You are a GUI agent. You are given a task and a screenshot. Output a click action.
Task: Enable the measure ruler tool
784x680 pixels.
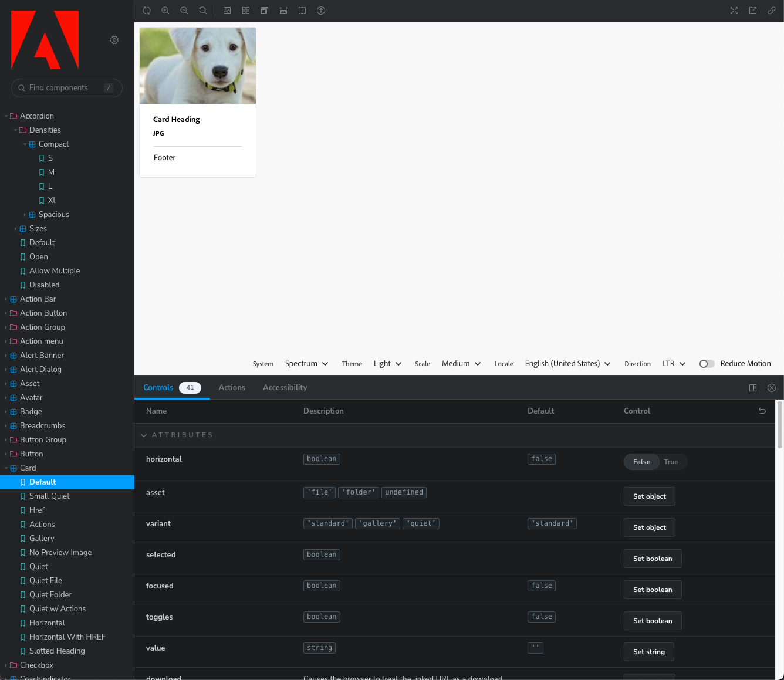click(283, 11)
